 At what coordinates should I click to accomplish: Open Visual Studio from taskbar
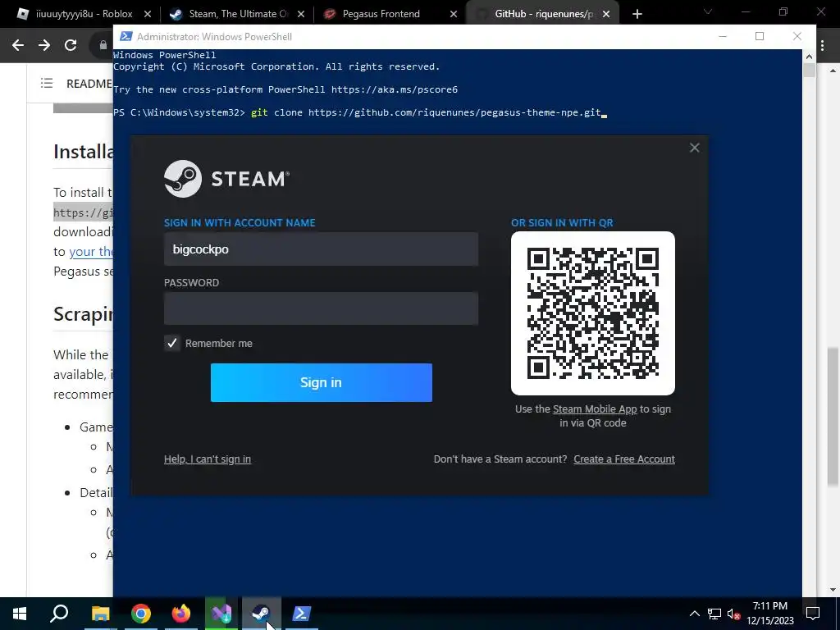pos(221,614)
